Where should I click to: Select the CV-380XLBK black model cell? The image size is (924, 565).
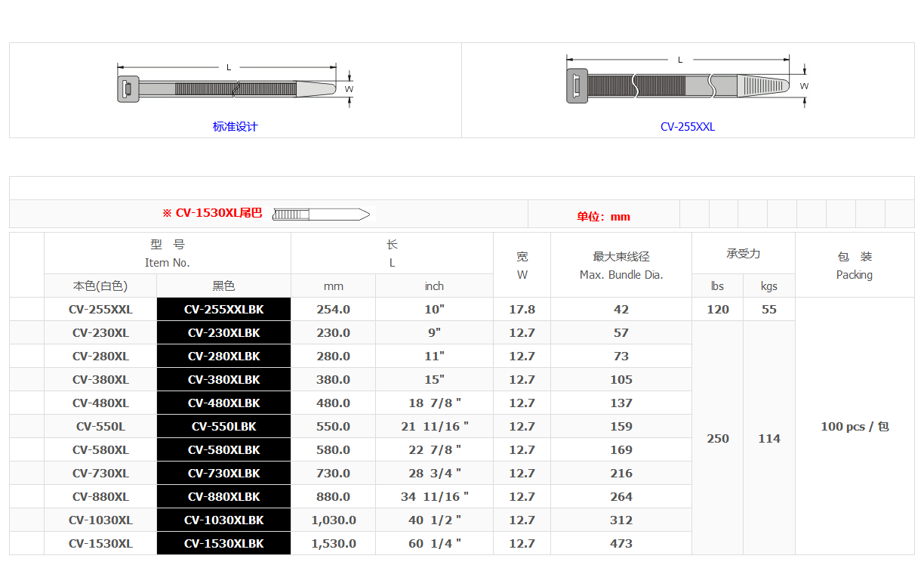[x=223, y=379]
